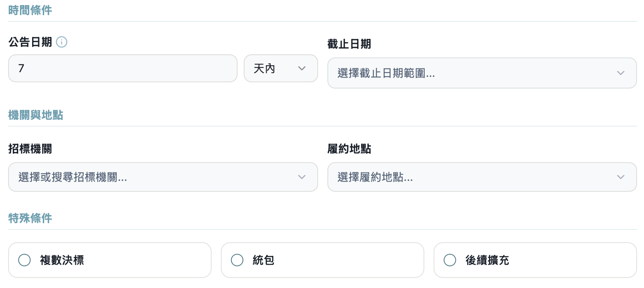Click the chevron arrow in 履約地點 field
This screenshot has width=644, height=288.
point(620,177)
